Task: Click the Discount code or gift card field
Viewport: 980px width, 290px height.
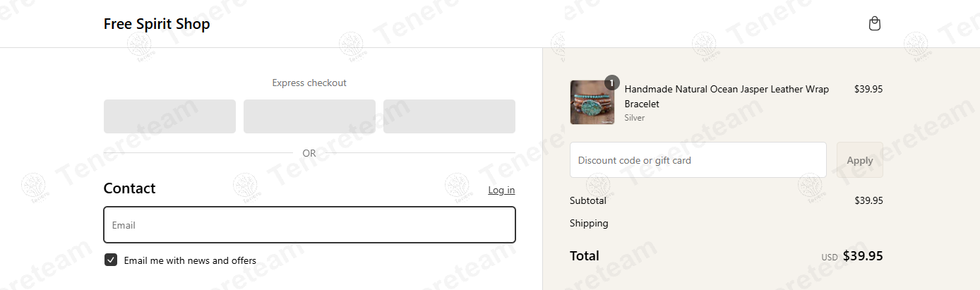Action: pos(698,160)
